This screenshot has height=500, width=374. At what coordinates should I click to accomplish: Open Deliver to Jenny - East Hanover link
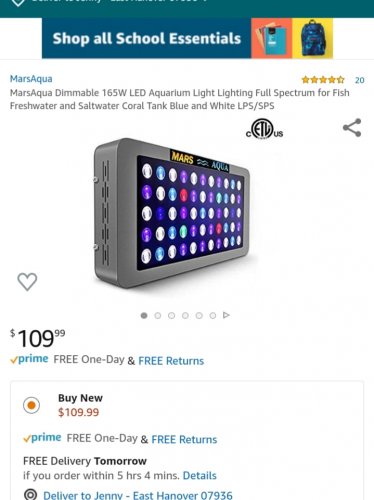coord(138,495)
